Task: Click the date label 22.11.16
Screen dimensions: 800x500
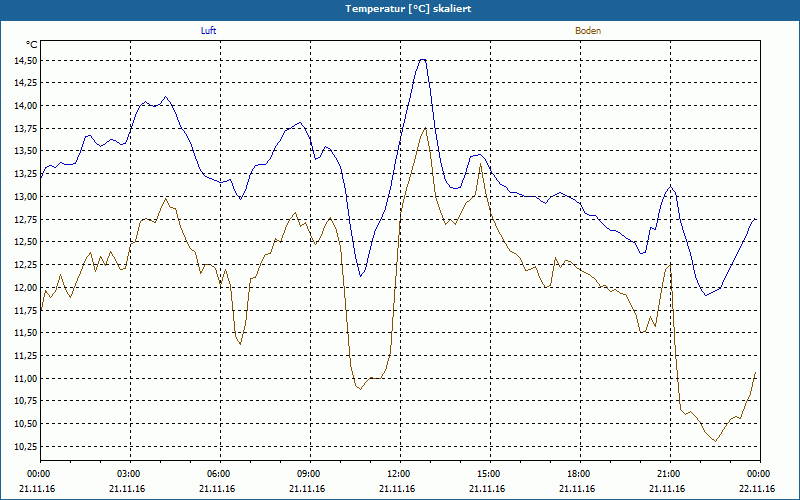Action: click(x=757, y=489)
